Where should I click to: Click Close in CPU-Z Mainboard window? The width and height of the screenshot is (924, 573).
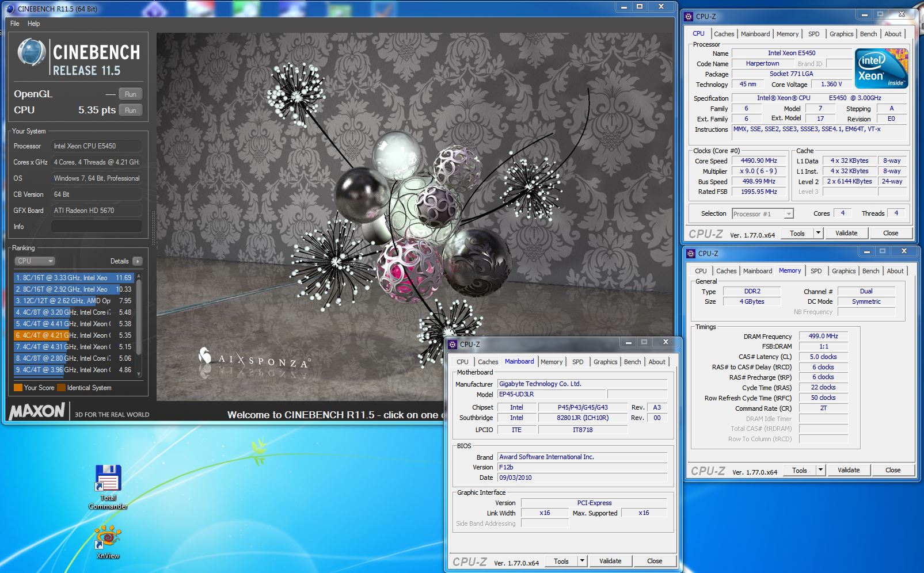(x=655, y=561)
